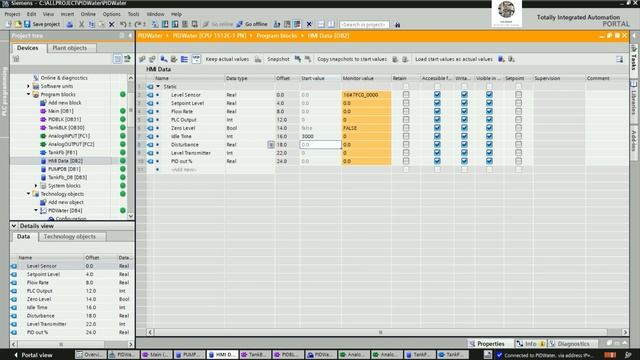This screenshot has width=640, height=360.
Task: Click the Undo arrow icon
Action: coord(122,24)
